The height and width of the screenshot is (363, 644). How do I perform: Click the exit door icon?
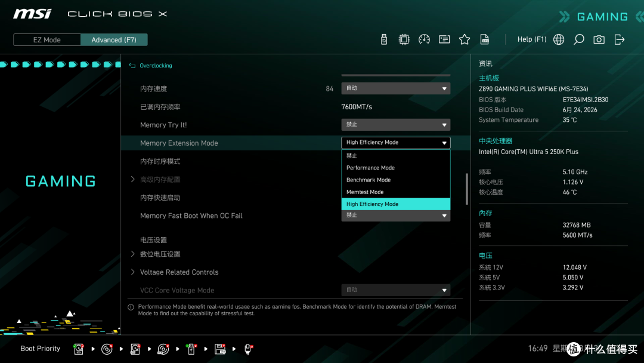[620, 39]
